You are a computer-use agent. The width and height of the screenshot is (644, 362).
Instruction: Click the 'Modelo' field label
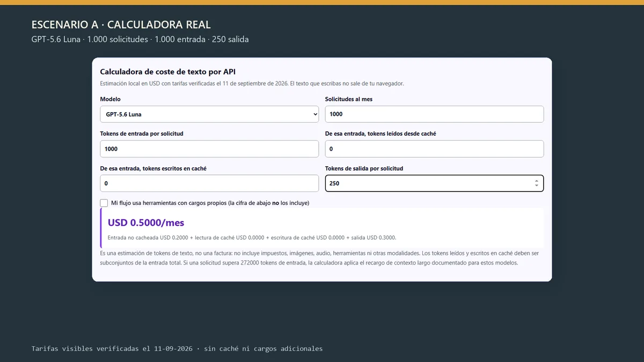pyautogui.click(x=111, y=99)
